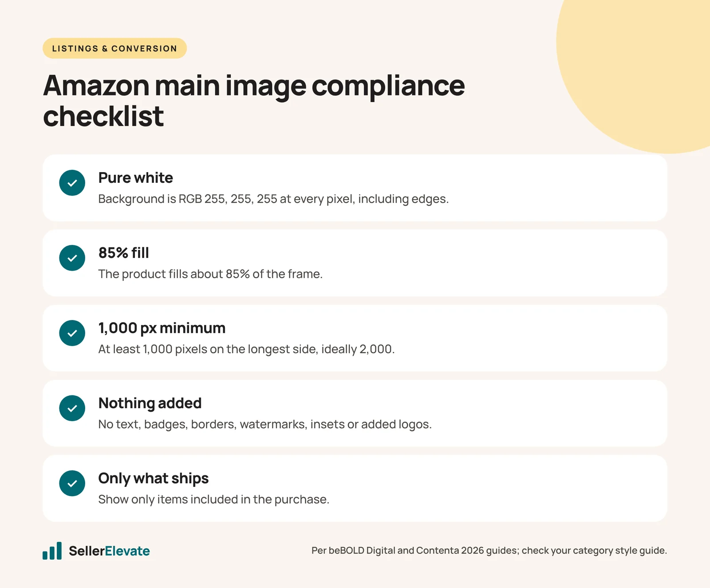The width and height of the screenshot is (710, 588).
Task: Click the checkmark icon beside Nothing added
Action: (72, 408)
